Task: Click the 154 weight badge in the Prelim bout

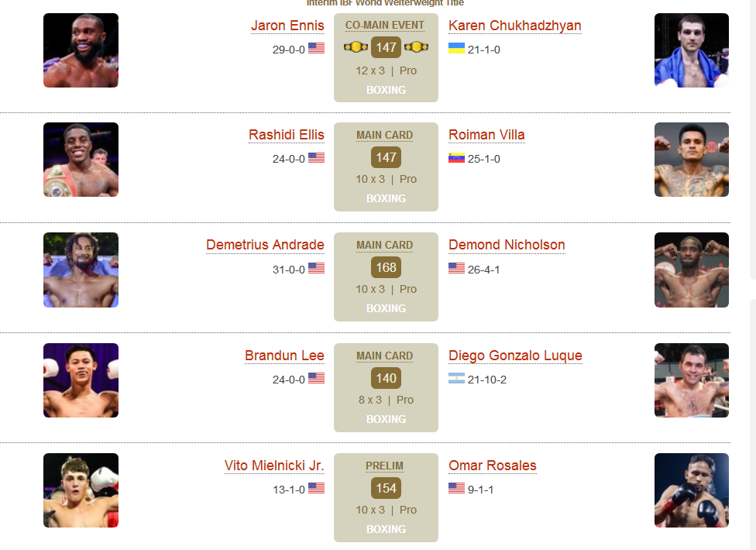Action: coord(386,489)
